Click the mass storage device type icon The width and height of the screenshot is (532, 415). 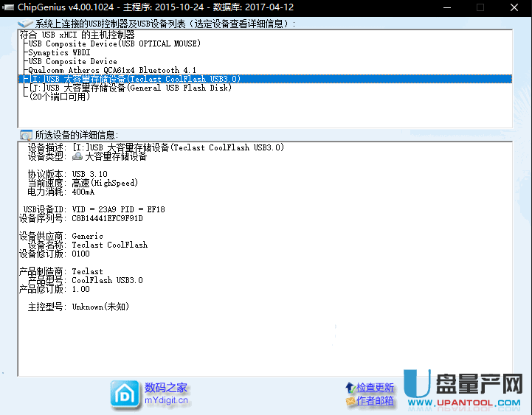click(x=77, y=156)
